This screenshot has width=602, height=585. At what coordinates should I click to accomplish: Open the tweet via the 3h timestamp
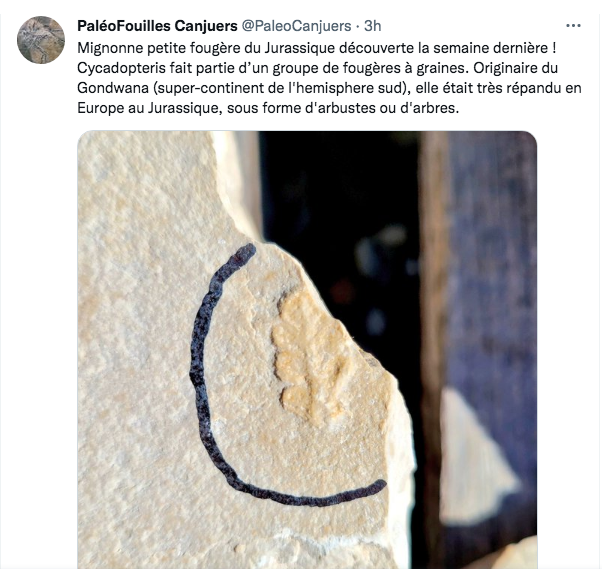click(372, 26)
